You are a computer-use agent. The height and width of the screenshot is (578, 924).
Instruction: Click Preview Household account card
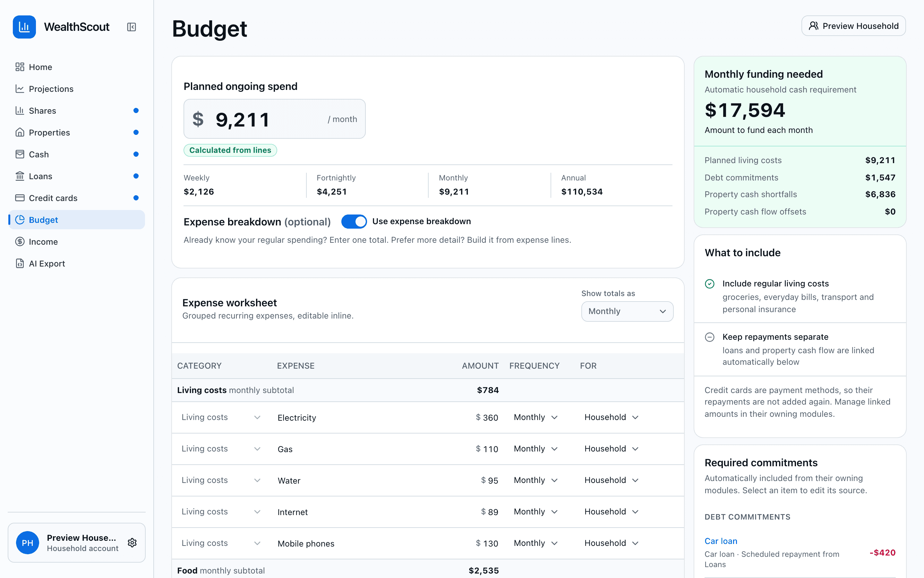coord(76,542)
